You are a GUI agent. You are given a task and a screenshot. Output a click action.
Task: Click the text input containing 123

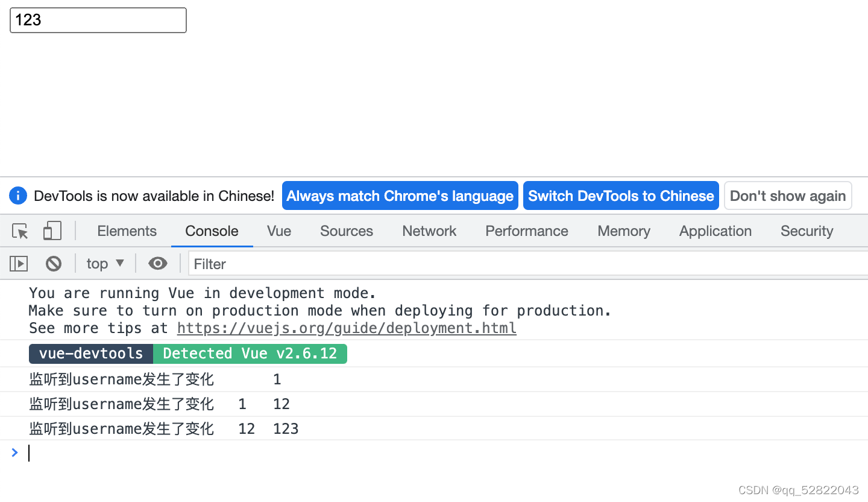98,20
